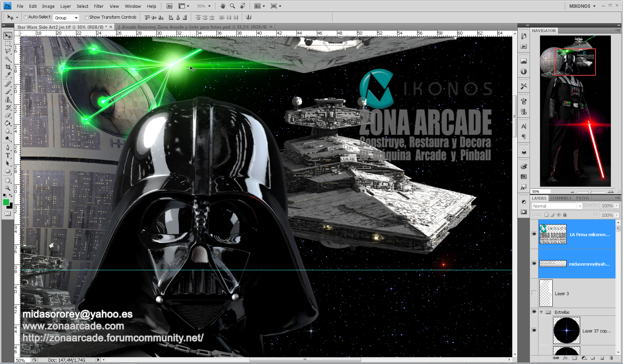Select the Rectangular Marquee tool
623x364 pixels.
tap(7, 44)
